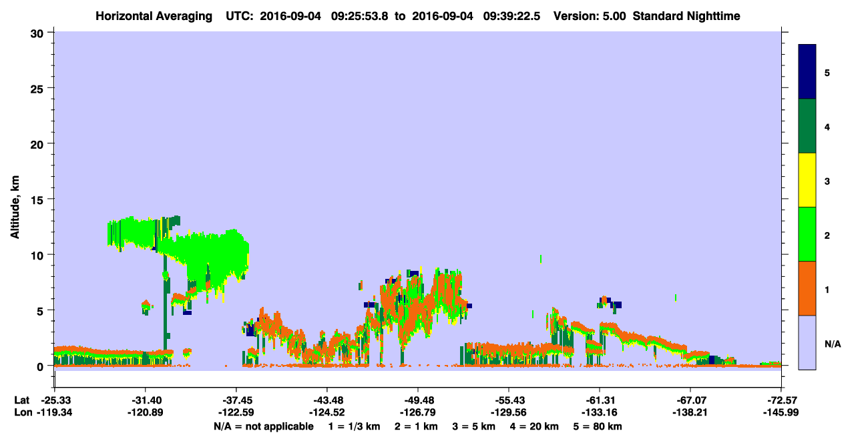Click latitude value -55.43

509,400
